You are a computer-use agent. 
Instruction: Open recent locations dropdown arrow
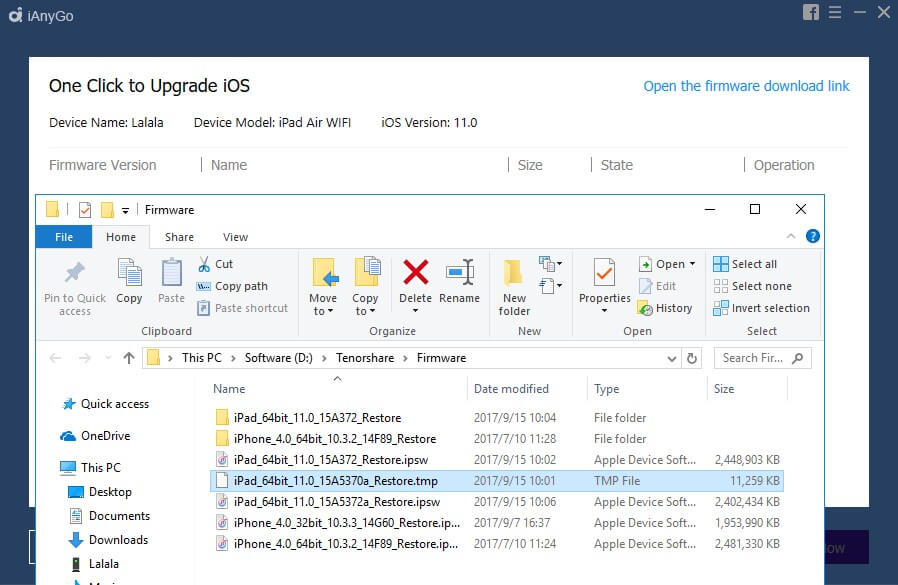click(108, 358)
